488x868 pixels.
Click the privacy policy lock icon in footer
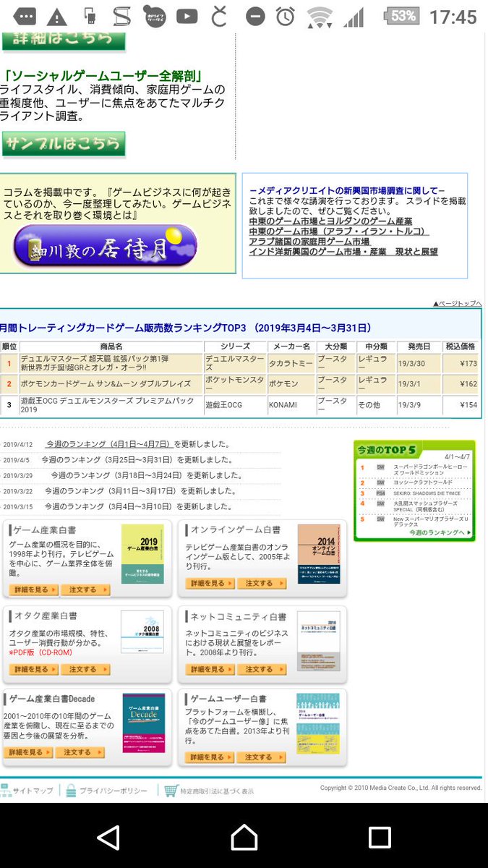coord(70,790)
